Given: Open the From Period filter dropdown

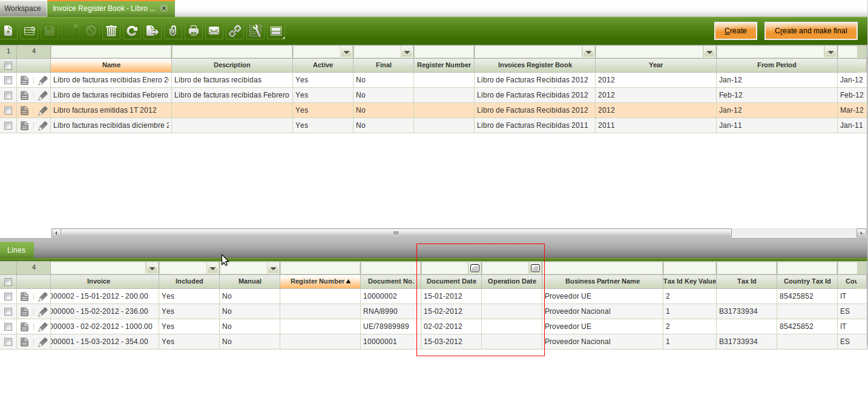Looking at the screenshot, I should click(830, 53).
